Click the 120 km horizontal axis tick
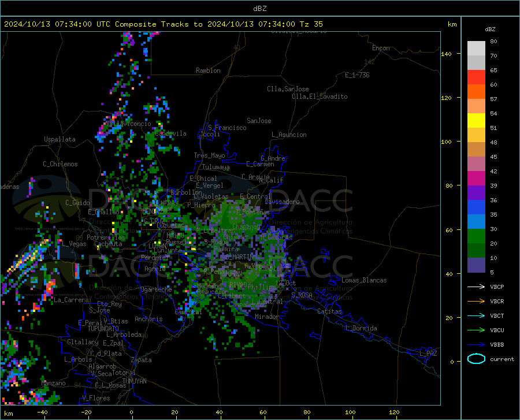This screenshot has height=420, width=520. (x=394, y=412)
